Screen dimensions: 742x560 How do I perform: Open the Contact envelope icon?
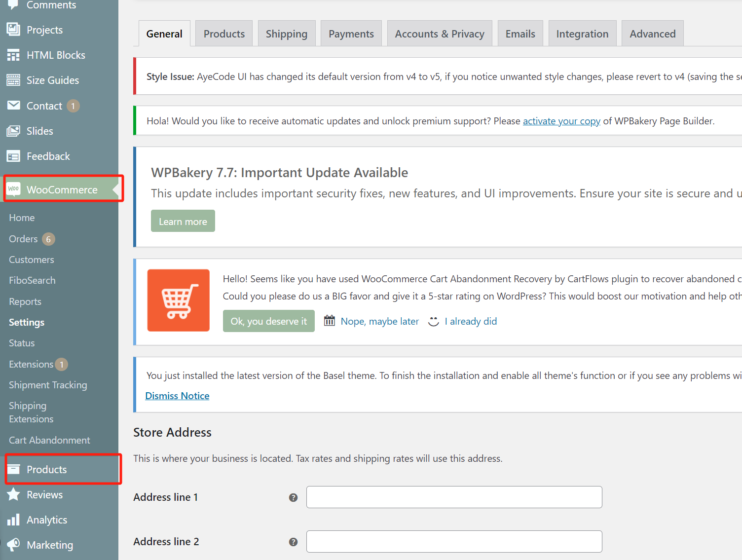click(x=13, y=105)
